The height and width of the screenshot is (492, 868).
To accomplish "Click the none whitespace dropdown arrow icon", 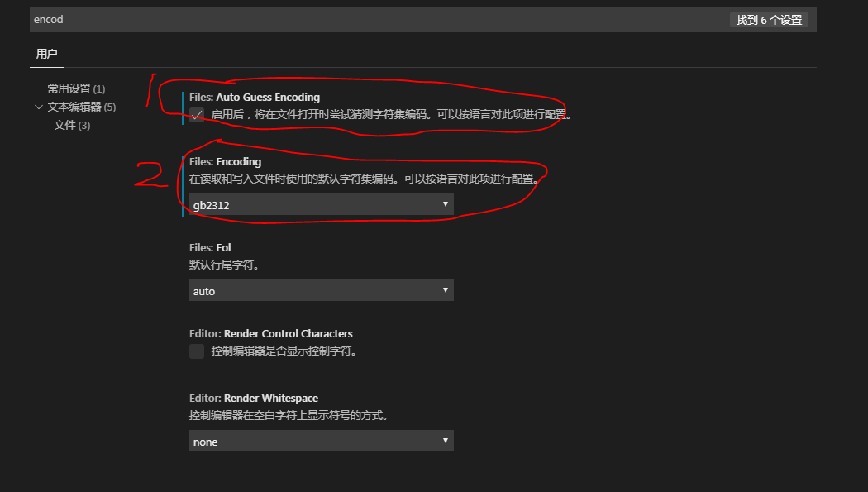I will click(x=447, y=441).
